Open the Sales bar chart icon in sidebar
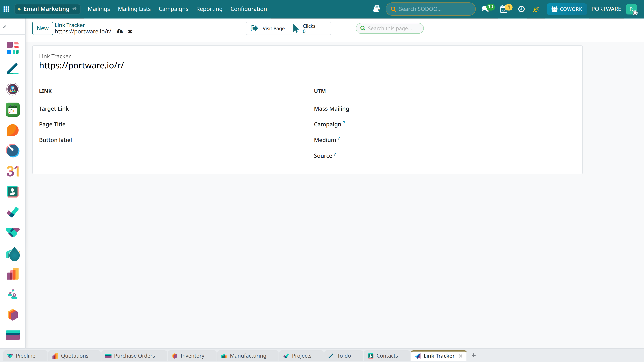644x362 pixels. 12,274
